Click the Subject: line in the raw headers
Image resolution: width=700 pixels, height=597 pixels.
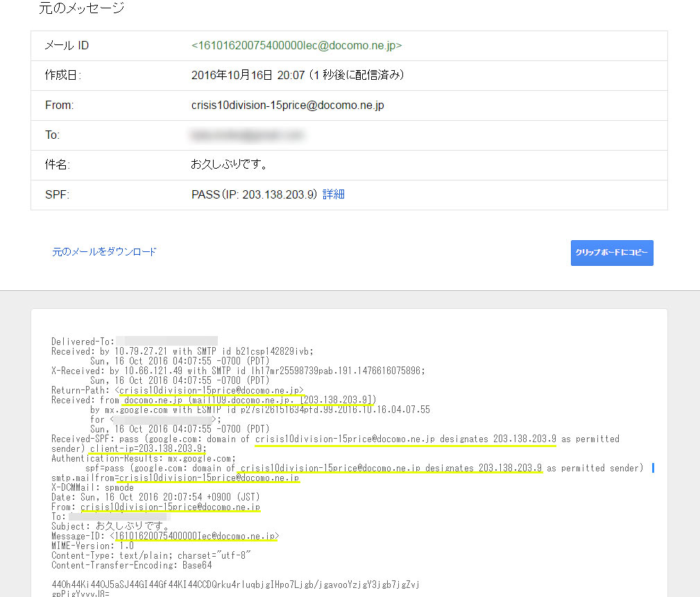pos(111,526)
